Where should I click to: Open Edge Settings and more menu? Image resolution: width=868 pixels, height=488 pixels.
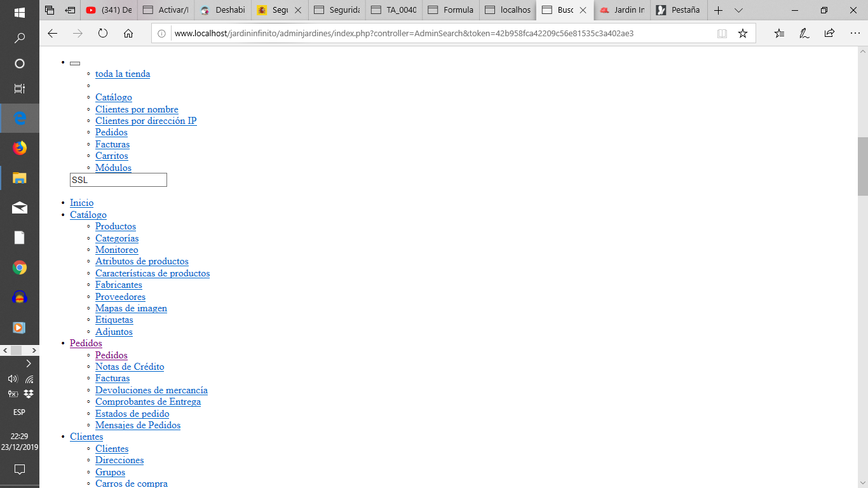855,34
